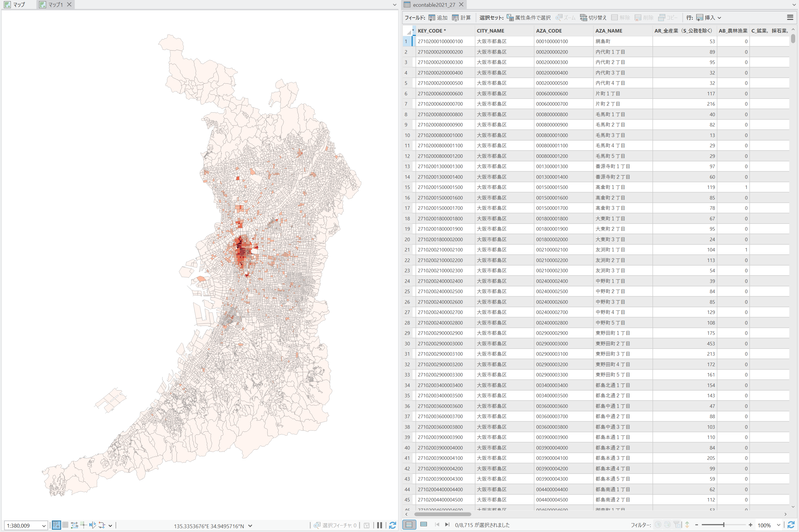Pause map drawing
The width and height of the screenshot is (799, 532).
tap(379, 525)
